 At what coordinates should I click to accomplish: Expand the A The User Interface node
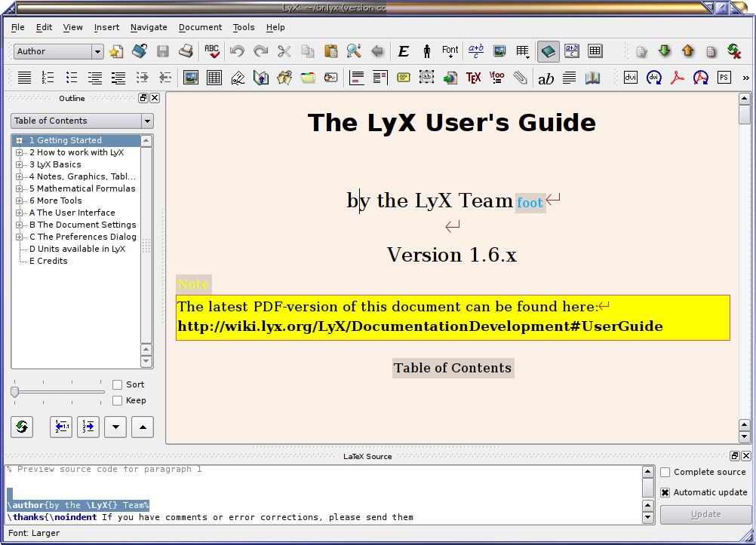[20, 213]
